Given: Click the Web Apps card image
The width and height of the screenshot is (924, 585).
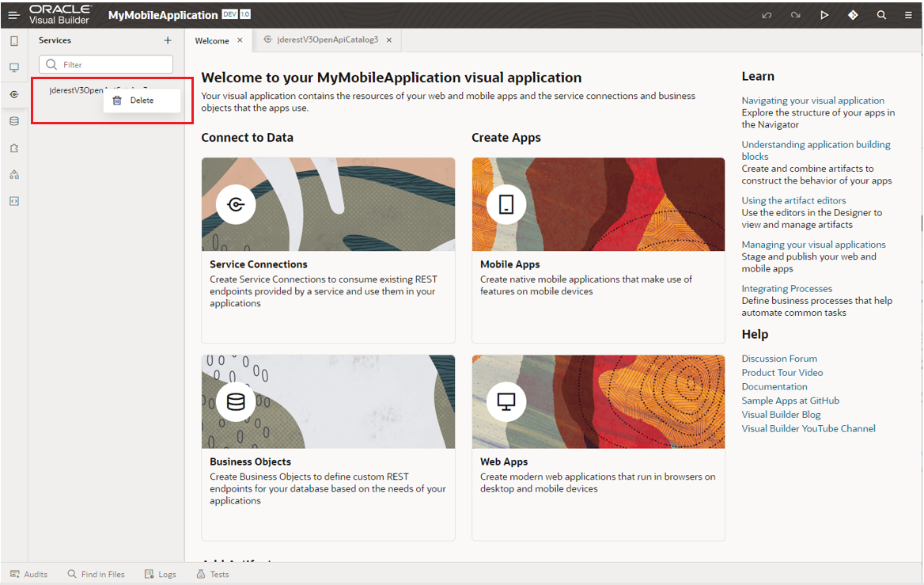Looking at the screenshot, I should click(598, 401).
